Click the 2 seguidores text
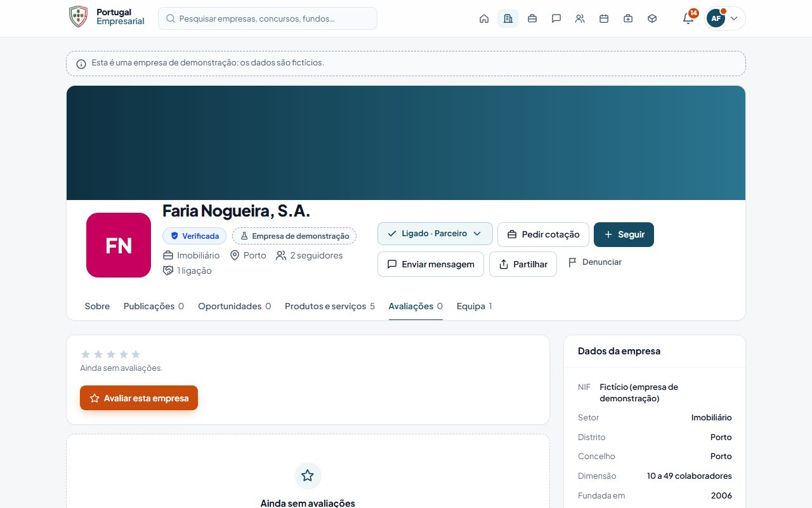 (317, 255)
